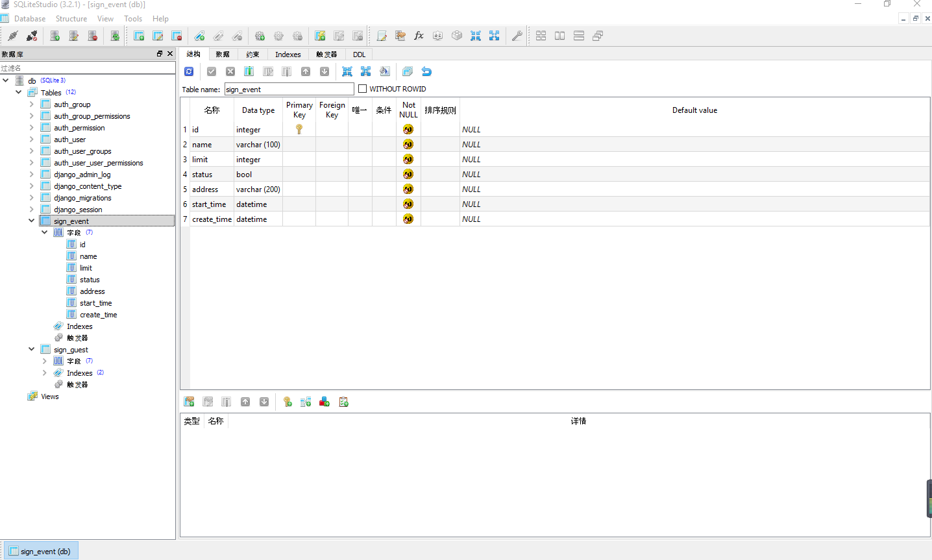932x560 pixels.
Task: Click the create view icon
Action: point(320,36)
